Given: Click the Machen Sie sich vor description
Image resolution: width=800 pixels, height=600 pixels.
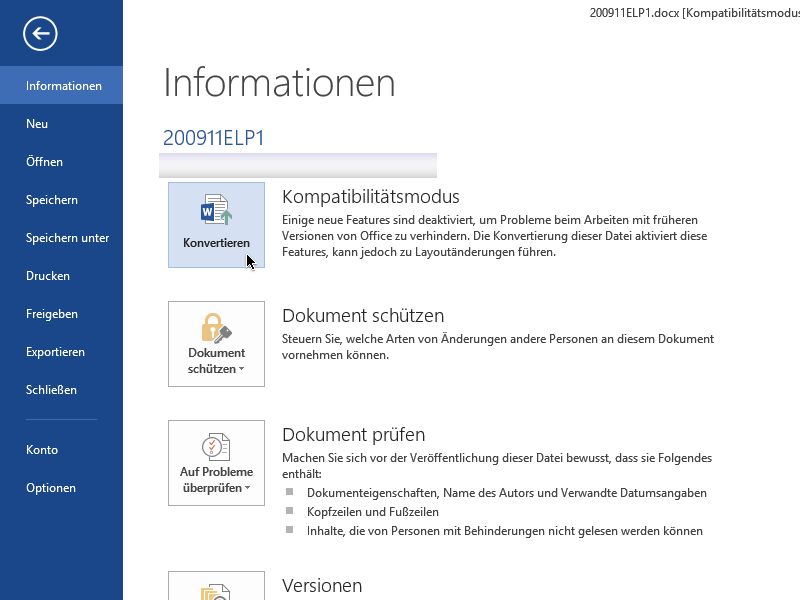Looking at the screenshot, I should click(x=496, y=466).
